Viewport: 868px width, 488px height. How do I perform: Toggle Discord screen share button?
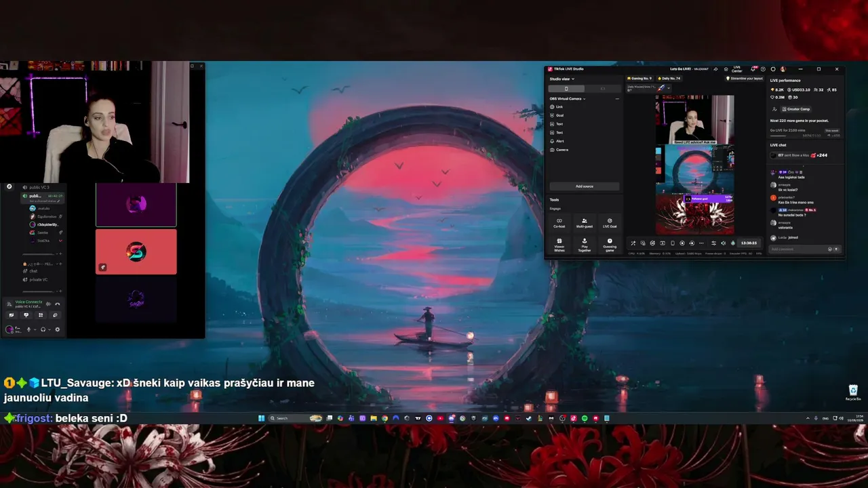(x=26, y=315)
